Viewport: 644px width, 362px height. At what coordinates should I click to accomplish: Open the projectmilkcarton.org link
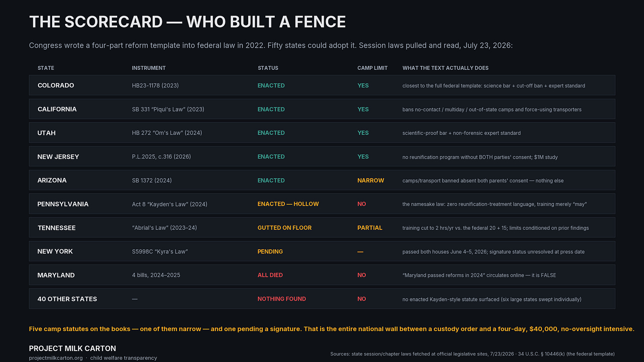[x=56, y=358]
